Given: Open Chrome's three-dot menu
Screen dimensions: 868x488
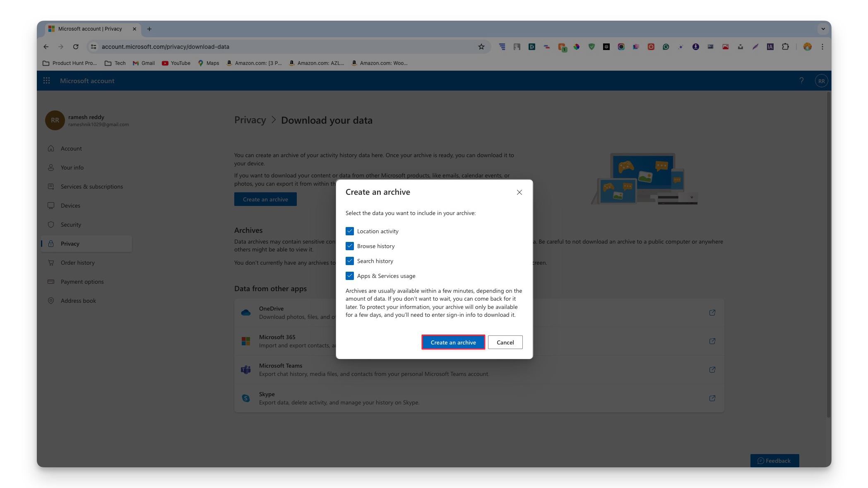Looking at the screenshot, I should (x=822, y=47).
